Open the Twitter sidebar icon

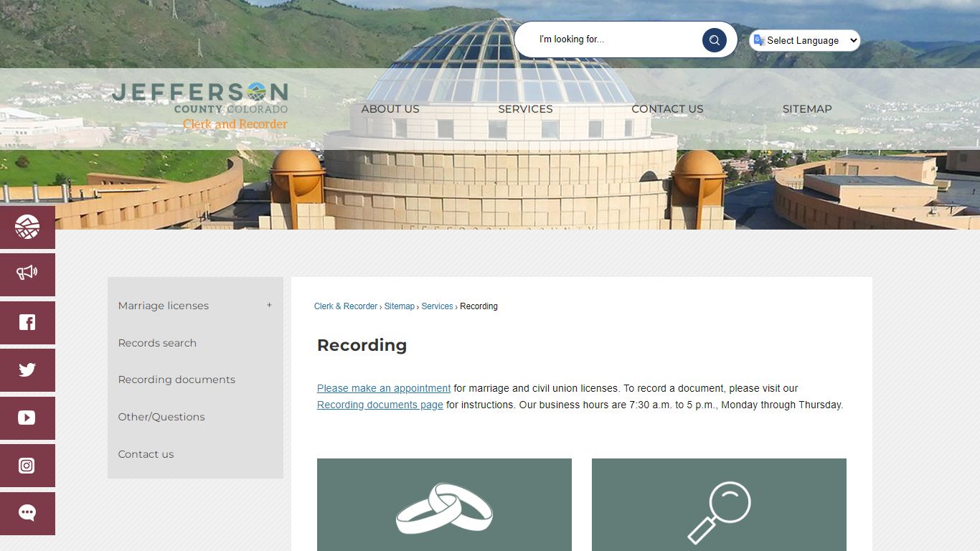pos(27,370)
